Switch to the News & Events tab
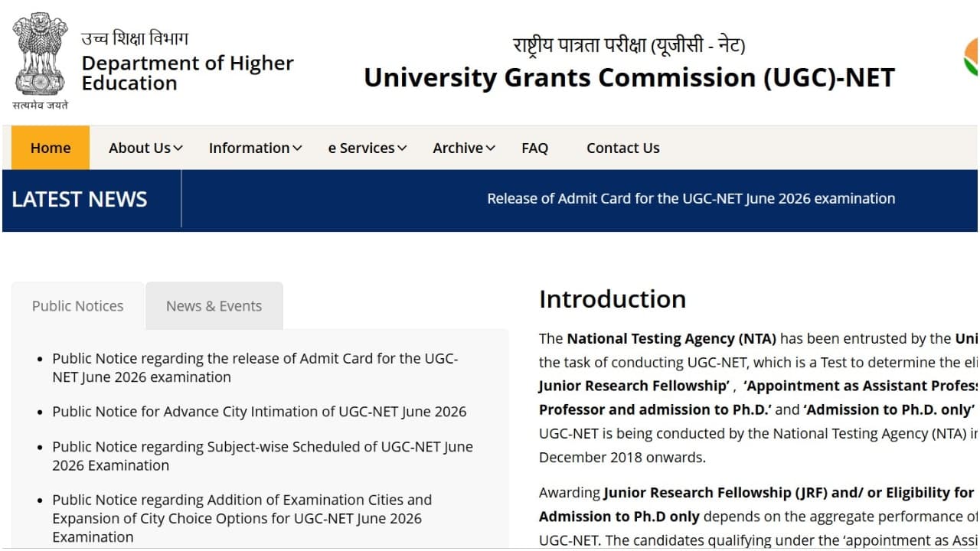This screenshot has height=551, width=980. pyautogui.click(x=214, y=306)
